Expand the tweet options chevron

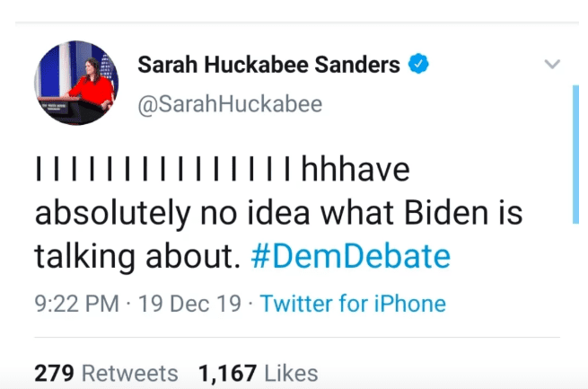[553, 65]
